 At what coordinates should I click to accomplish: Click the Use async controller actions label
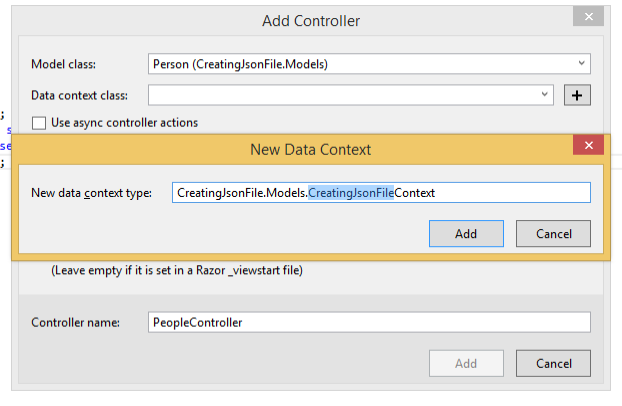pos(124,123)
